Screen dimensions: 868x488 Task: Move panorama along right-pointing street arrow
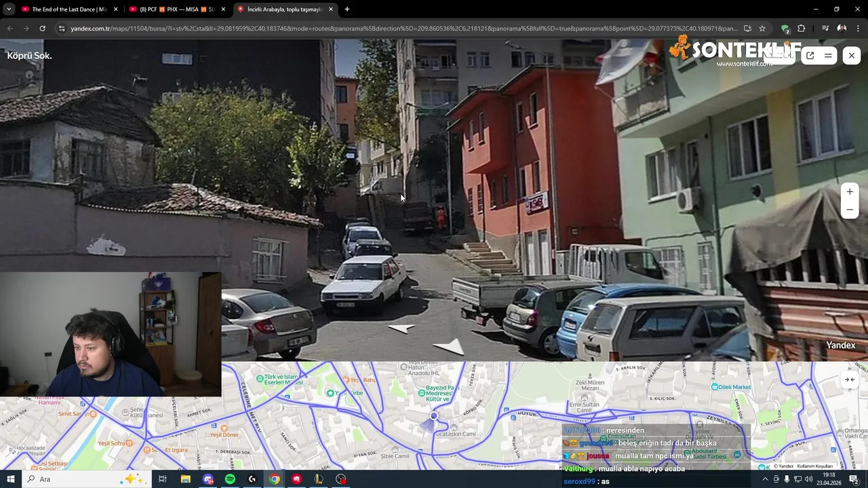448,347
